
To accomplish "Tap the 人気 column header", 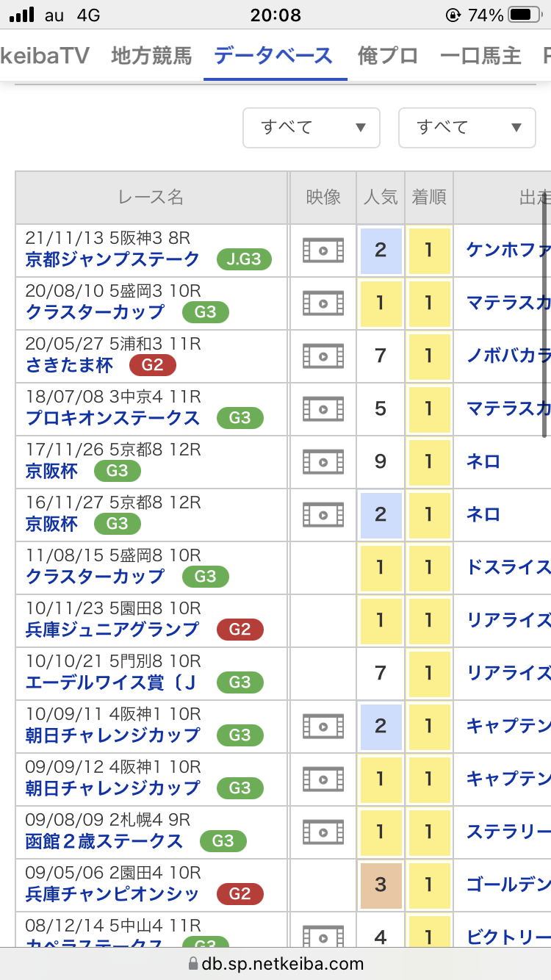I will (x=380, y=198).
